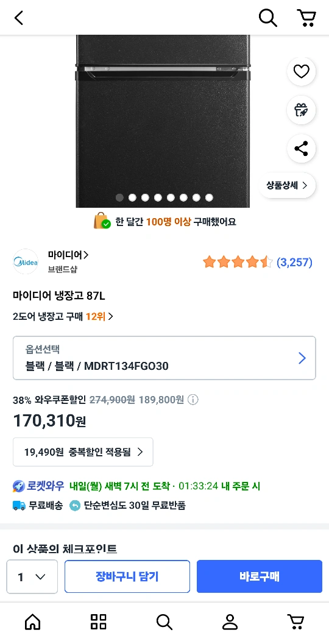Open the quantity dropdown showing 1

click(x=32, y=576)
